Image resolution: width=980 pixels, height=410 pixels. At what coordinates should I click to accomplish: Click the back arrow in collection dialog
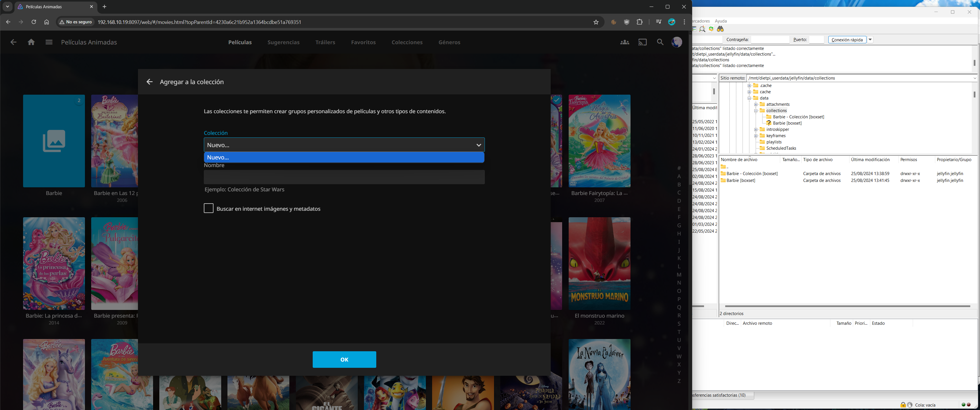click(150, 82)
